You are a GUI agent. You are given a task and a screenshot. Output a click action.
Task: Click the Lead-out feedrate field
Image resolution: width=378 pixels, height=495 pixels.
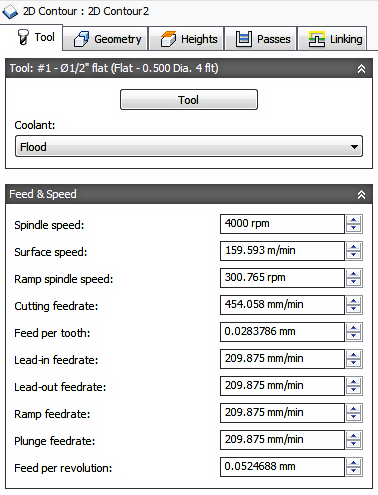282,386
